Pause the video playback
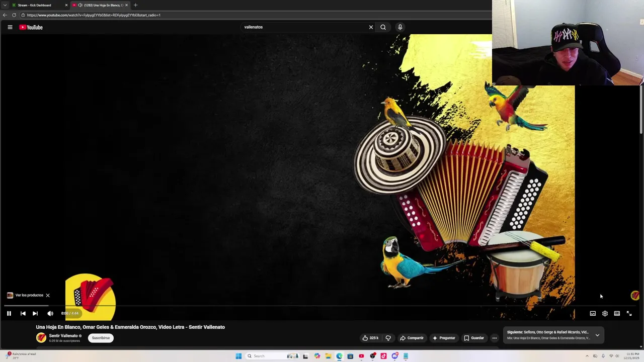 [9, 313]
